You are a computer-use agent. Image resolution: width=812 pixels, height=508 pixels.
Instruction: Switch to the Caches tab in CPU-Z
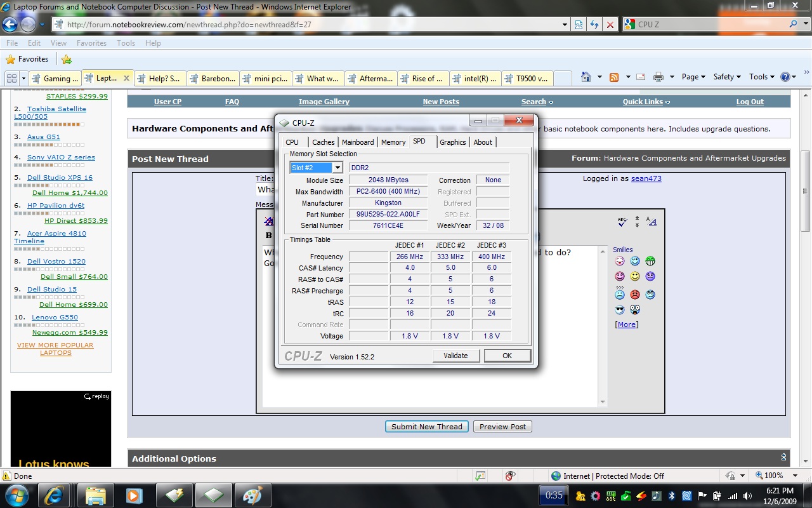[x=324, y=142]
